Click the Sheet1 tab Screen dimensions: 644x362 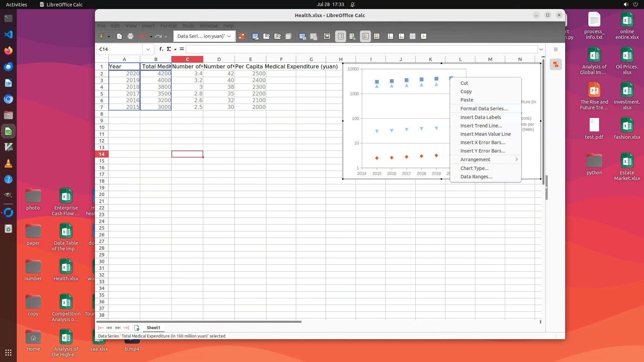tap(153, 328)
